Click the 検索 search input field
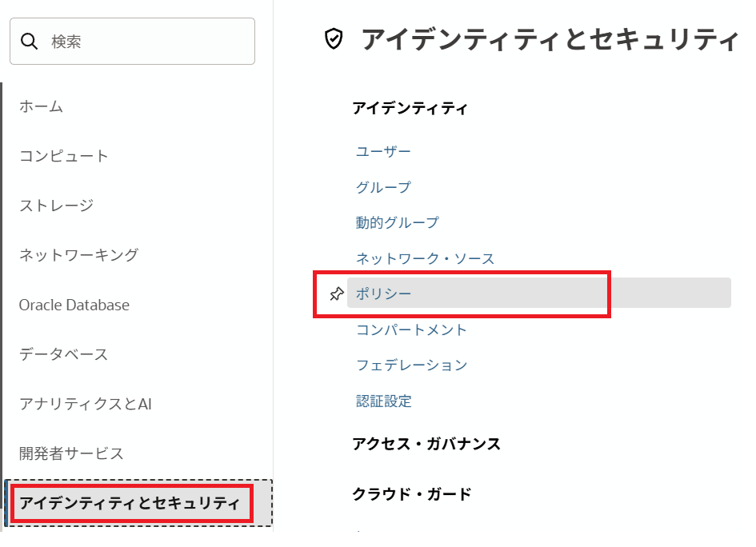The height and width of the screenshot is (547, 756). [144, 42]
